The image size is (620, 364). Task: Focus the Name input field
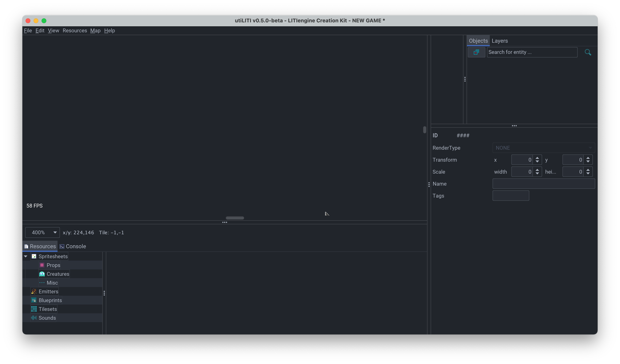tap(543, 184)
